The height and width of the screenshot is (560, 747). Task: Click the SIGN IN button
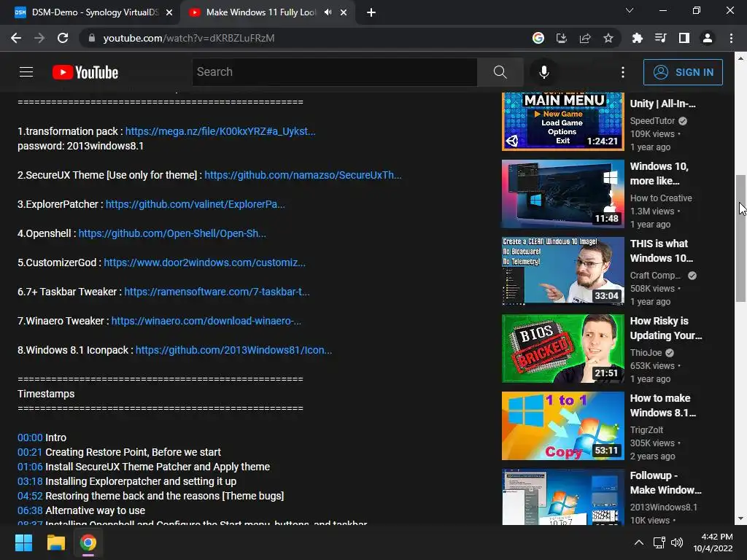pos(683,72)
